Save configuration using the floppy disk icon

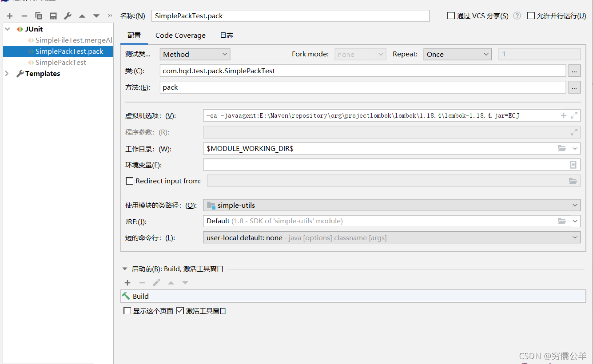(53, 16)
